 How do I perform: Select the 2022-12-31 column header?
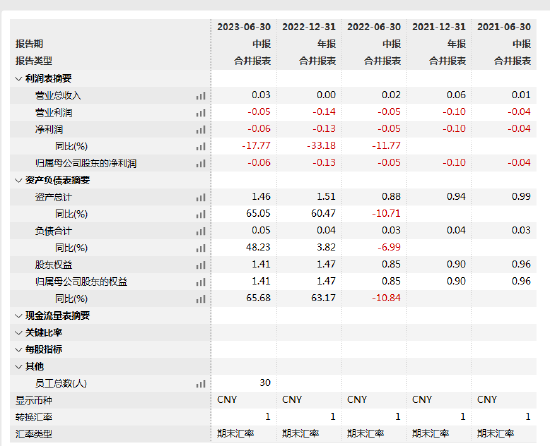click(309, 27)
